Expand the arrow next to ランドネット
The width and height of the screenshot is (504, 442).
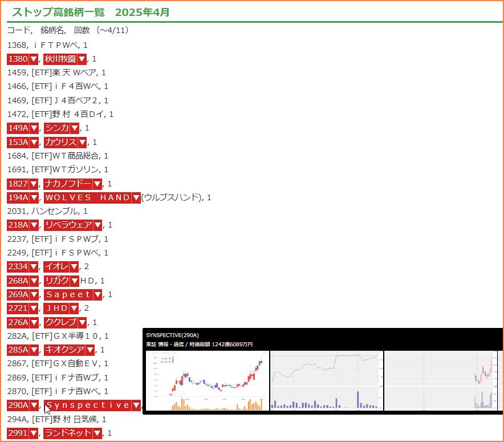[97, 433]
